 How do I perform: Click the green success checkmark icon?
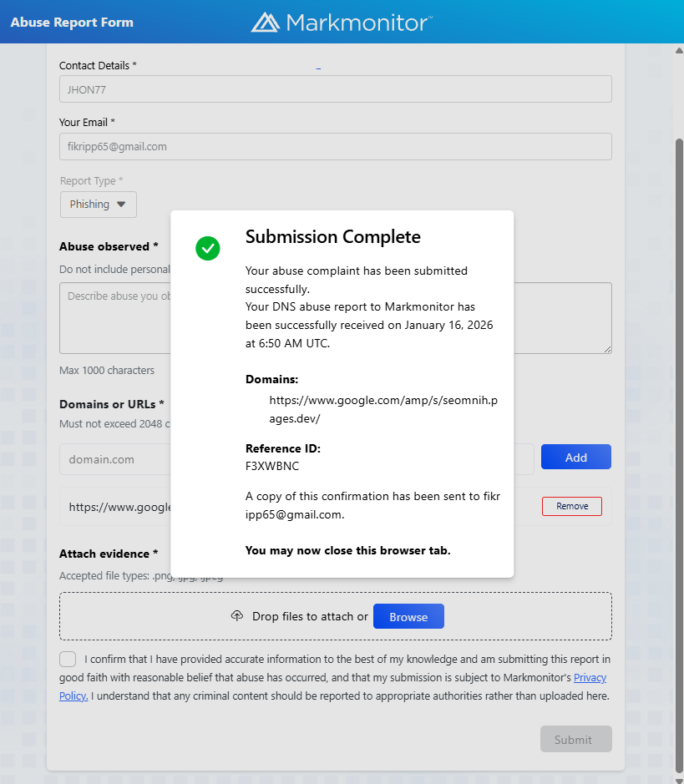(207, 248)
